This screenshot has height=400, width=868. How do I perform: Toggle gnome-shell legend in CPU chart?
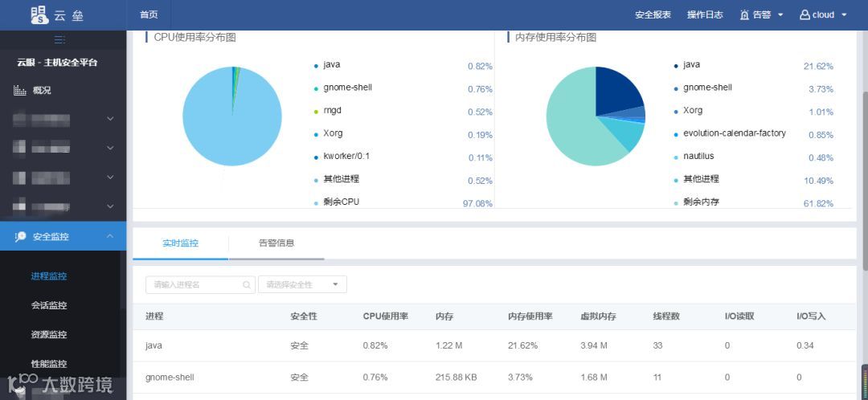click(x=342, y=88)
